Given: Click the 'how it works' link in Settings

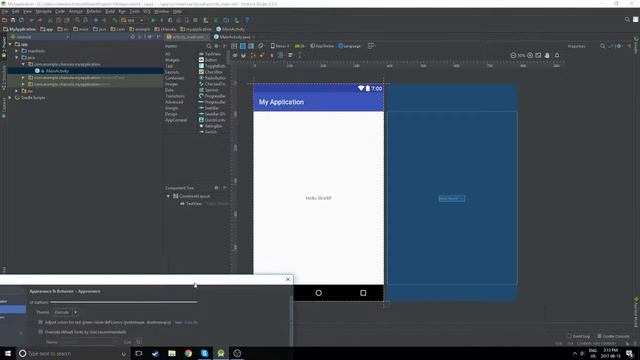Looking at the screenshot, I should pyautogui.click(x=186, y=322).
